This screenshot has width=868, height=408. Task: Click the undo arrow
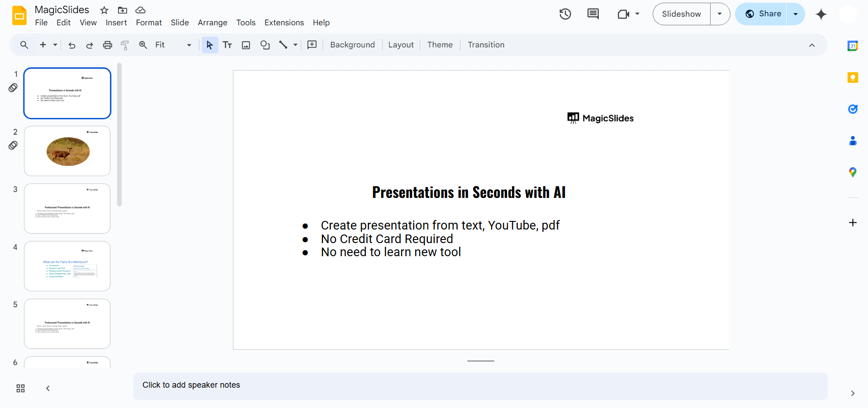click(x=71, y=45)
